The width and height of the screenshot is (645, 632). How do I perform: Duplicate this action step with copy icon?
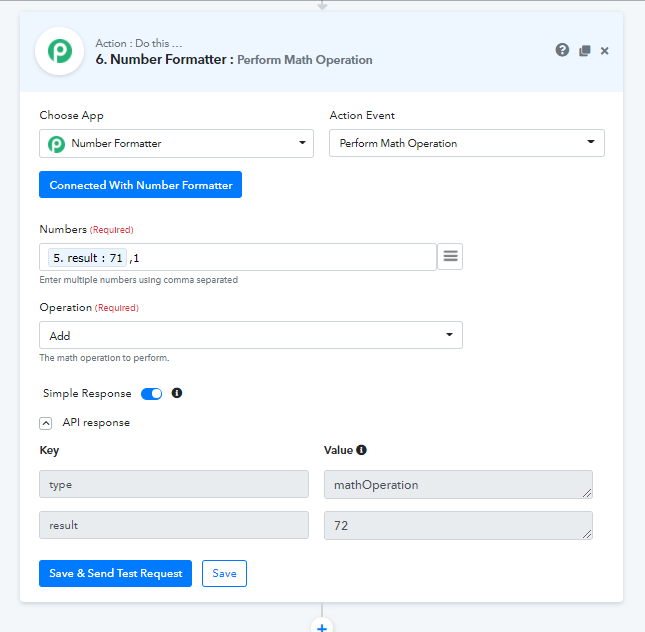[x=585, y=51]
